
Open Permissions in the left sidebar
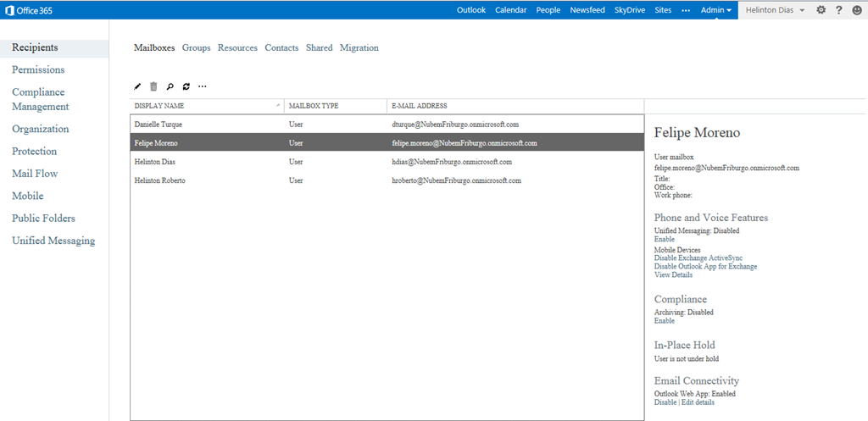[38, 69]
